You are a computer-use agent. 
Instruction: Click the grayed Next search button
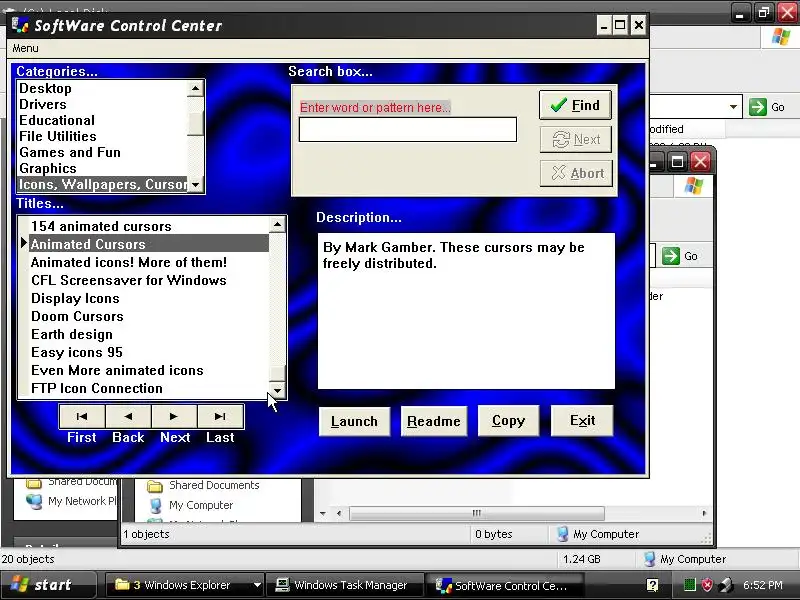[576, 139]
